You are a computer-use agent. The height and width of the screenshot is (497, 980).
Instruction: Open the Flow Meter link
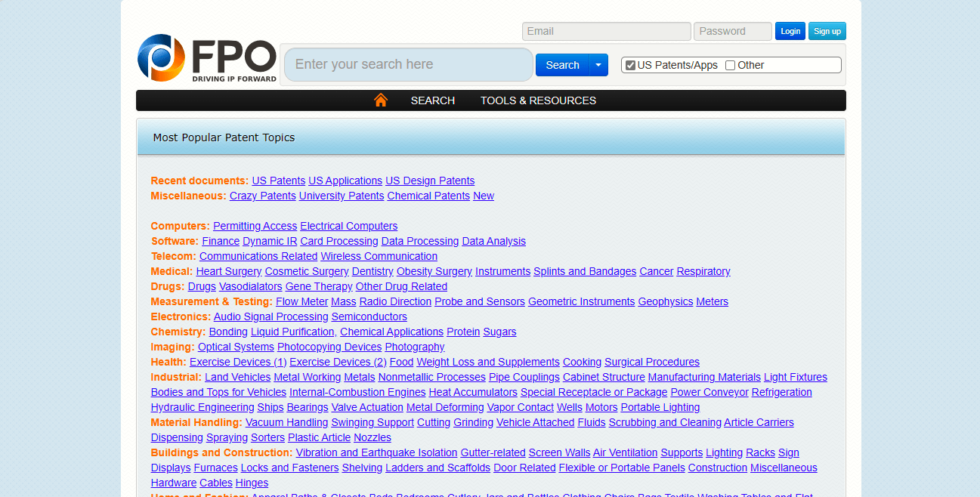(302, 301)
